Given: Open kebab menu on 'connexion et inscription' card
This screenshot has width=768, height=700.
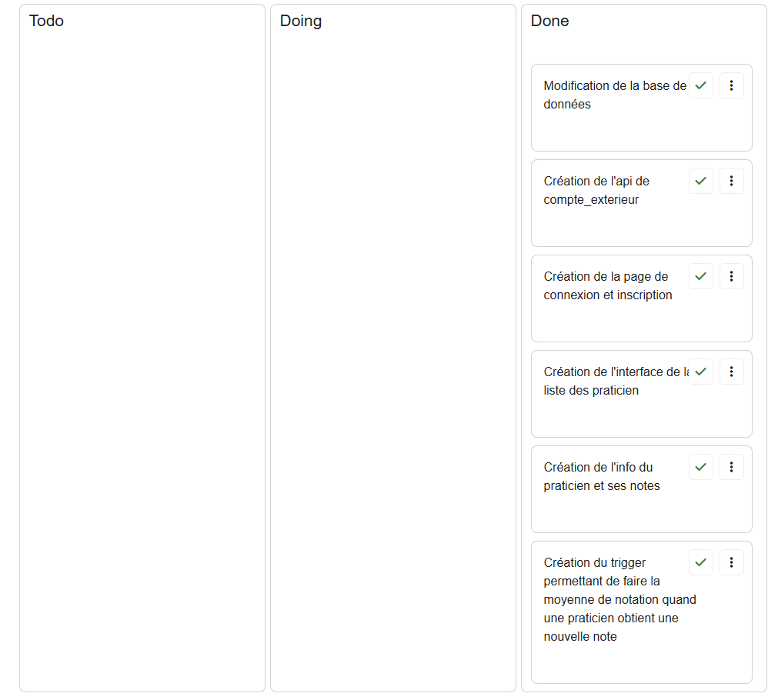Looking at the screenshot, I should [x=731, y=276].
